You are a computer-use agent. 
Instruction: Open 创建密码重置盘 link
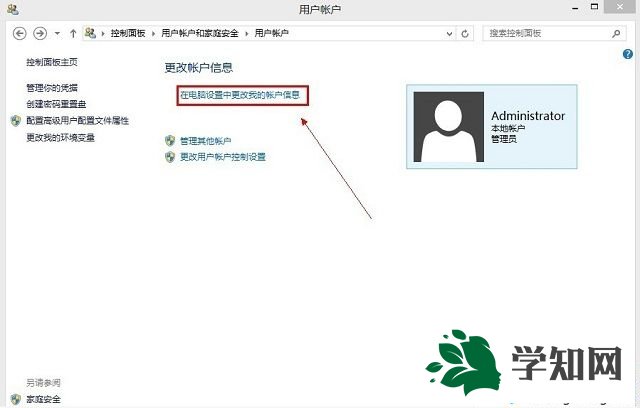coord(56,104)
